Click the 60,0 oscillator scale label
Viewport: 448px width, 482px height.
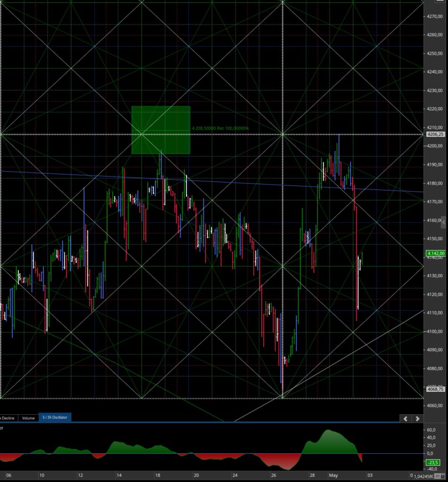(431, 430)
